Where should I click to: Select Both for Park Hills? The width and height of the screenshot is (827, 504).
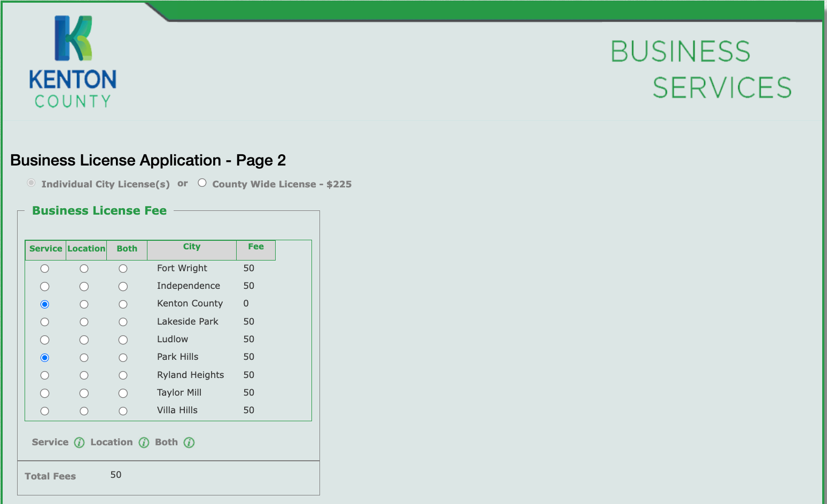point(123,358)
